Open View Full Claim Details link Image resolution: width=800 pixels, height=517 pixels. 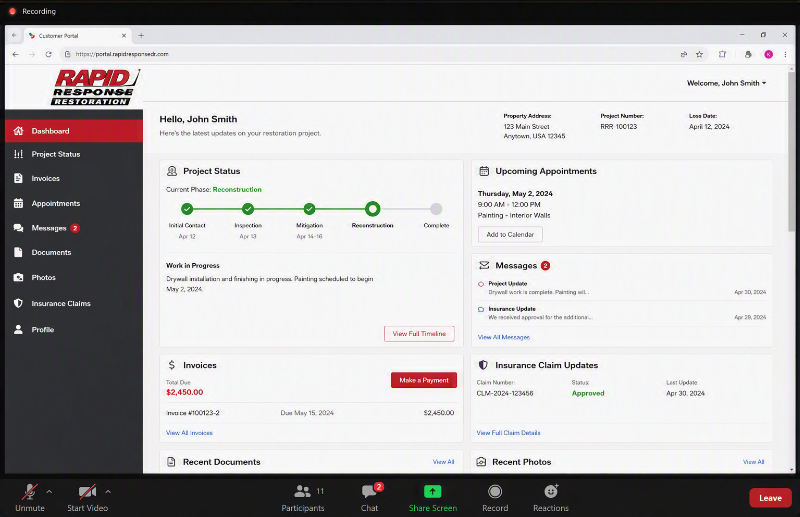point(508,433)
